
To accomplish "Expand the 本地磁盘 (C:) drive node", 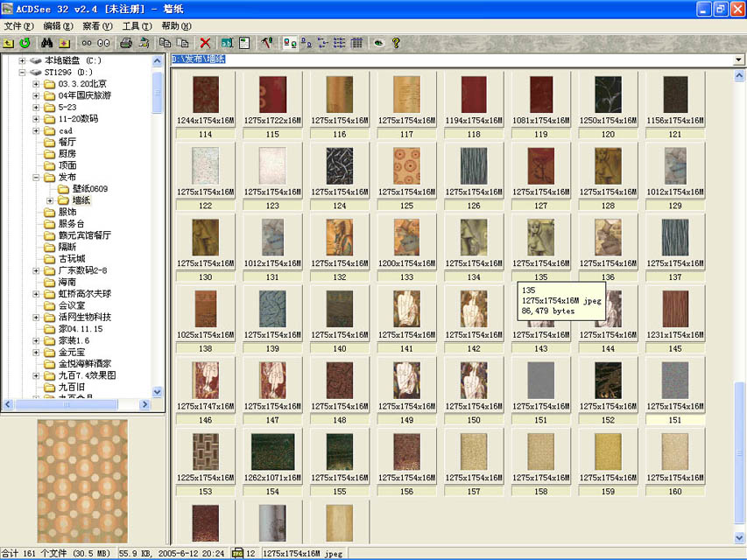I will click(x=22, y=60).
